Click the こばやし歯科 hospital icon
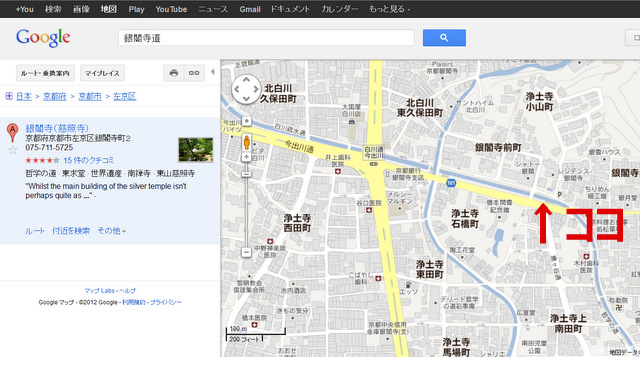 coord(378,278)
